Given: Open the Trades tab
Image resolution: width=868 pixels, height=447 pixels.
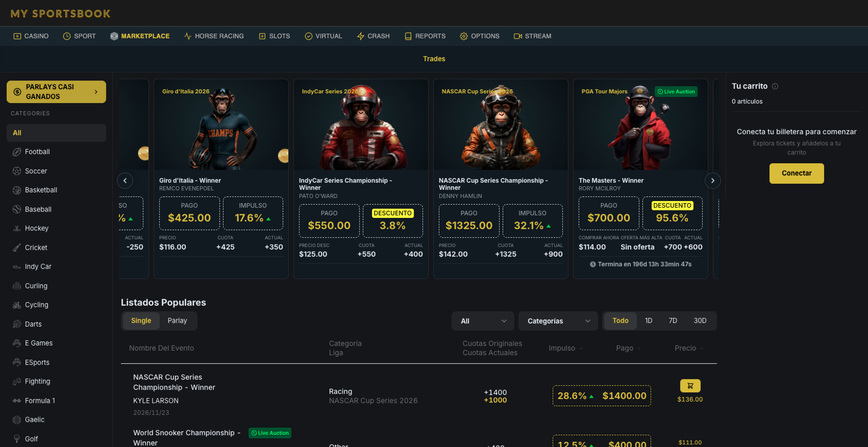Looking at the screenshot, I should [x=434, y=59].
